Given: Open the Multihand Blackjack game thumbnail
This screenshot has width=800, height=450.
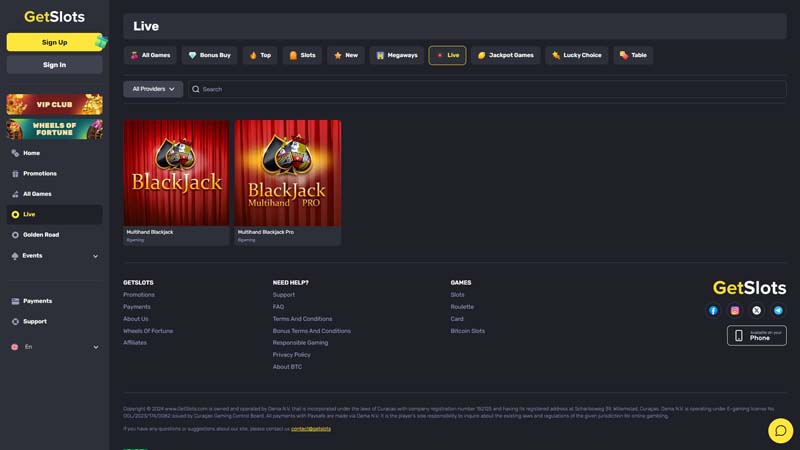Looking at the screenshot, I should tap(176, 173).
